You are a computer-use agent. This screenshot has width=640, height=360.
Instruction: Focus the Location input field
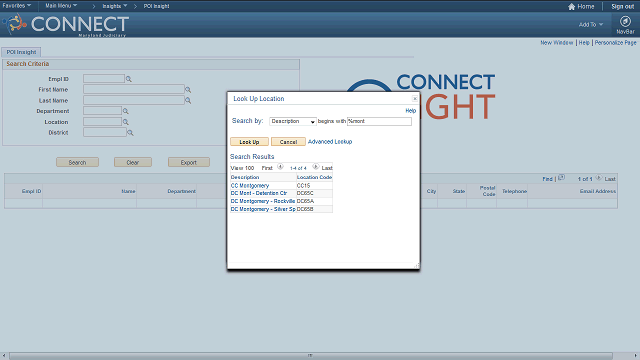[x=102, y=122]
